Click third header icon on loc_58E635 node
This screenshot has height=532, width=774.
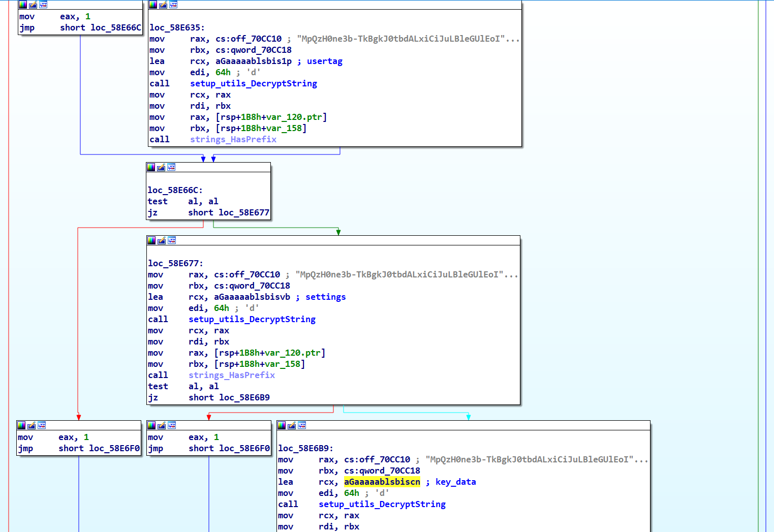point(173,5)
